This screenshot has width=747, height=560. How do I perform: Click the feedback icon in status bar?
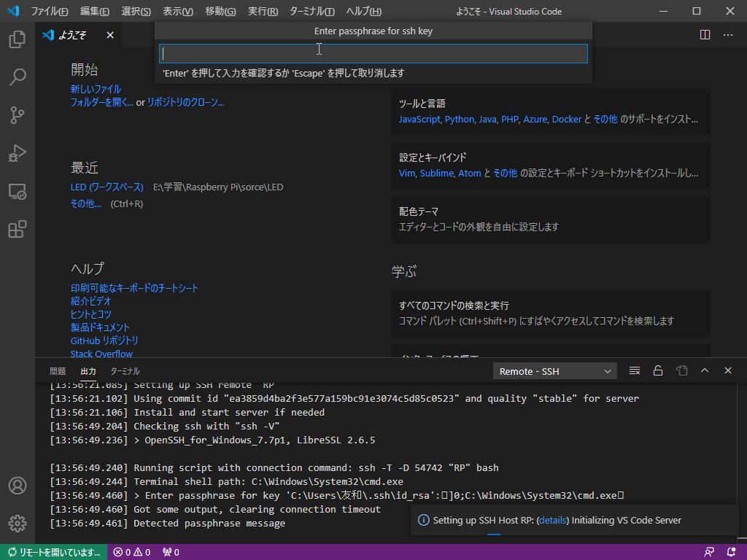tap(709, 552)
